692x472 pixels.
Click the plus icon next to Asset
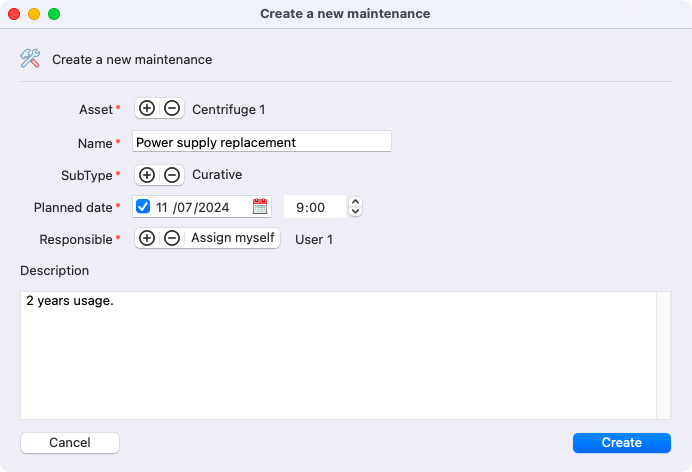[147, 109]
